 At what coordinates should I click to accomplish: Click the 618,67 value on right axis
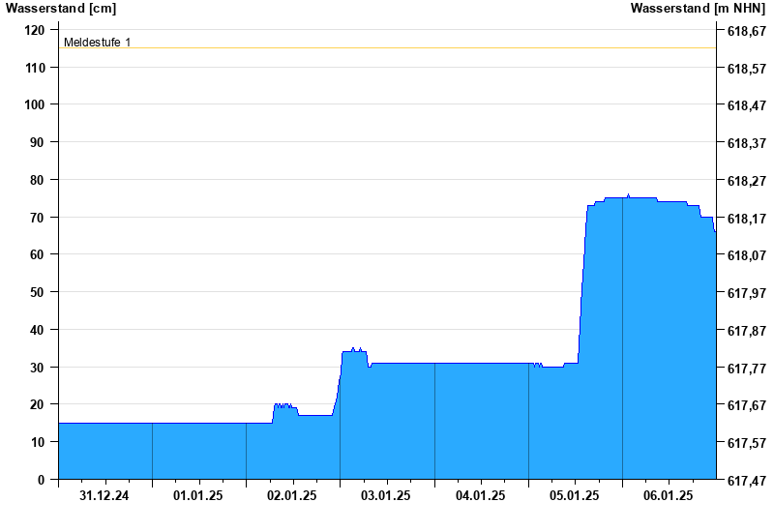coord(745,31)
